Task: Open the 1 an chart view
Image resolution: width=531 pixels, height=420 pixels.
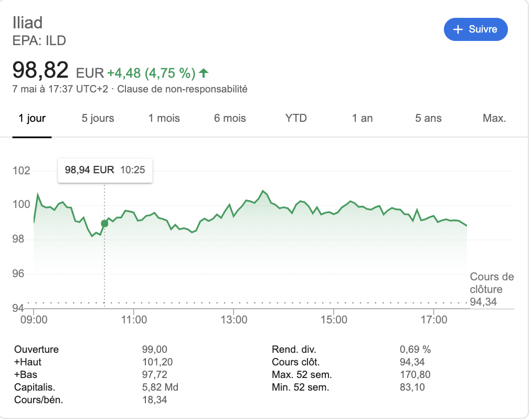Action: click(362, 118)
